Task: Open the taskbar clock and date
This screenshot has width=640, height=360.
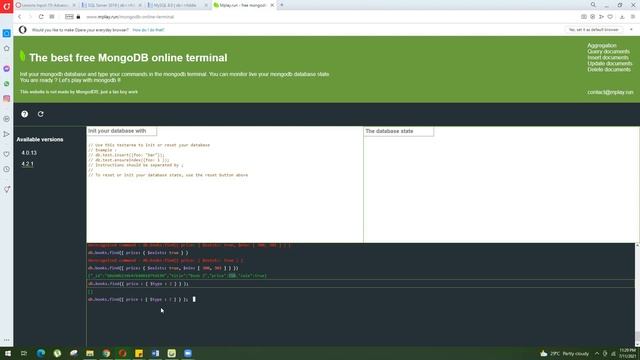Action: (627, 353)
